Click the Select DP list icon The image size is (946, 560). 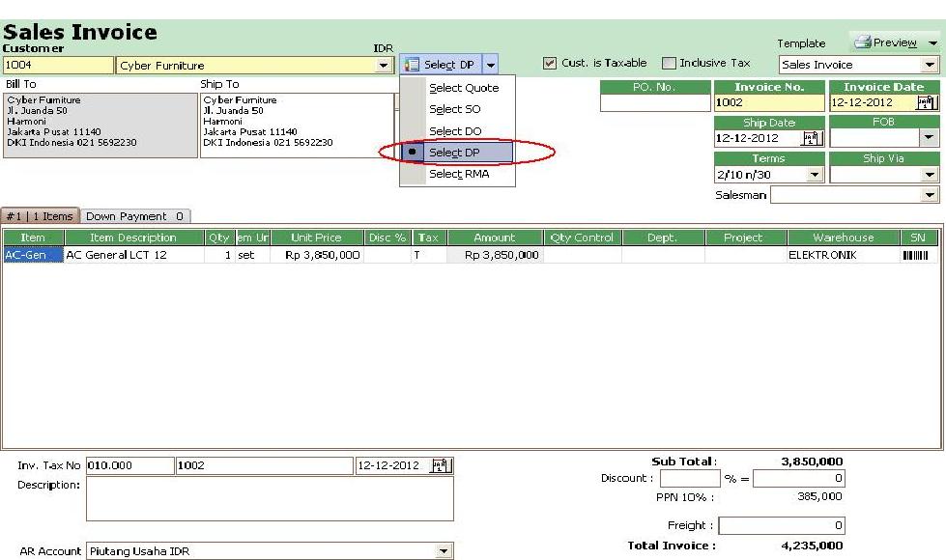(x=412, y=65)
